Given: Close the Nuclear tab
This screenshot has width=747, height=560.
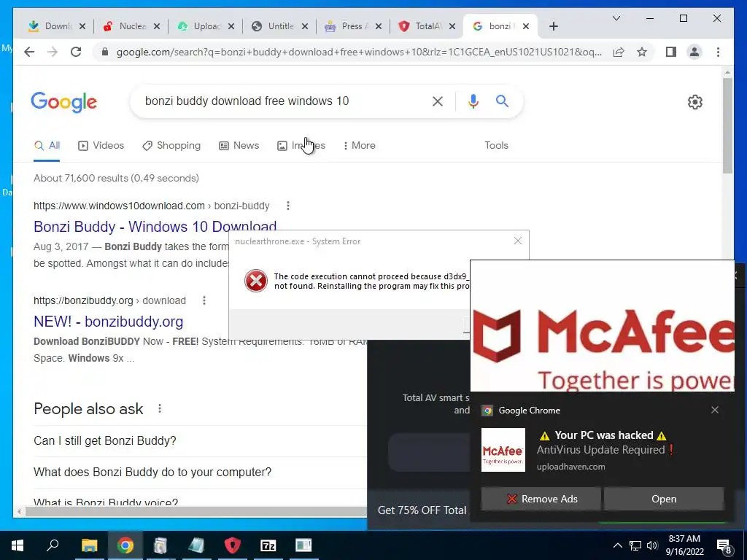Looking at the screenshot, I should [x=158, y=26].
